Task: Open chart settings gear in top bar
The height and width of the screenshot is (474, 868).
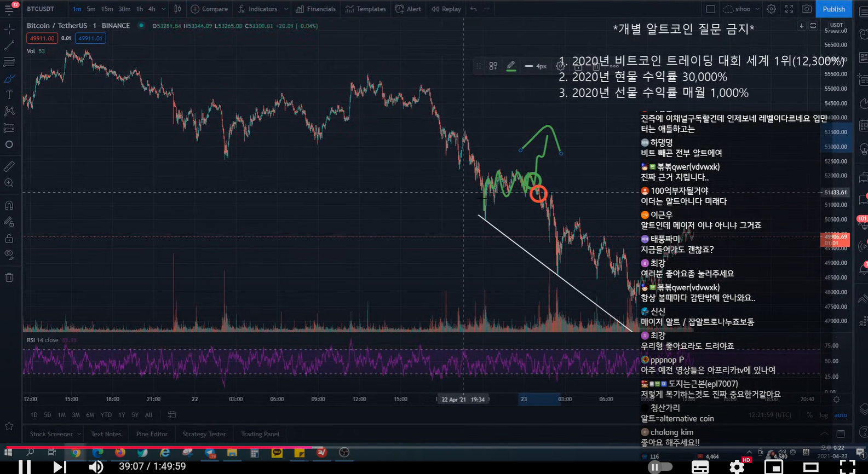Action: [771, 9]
